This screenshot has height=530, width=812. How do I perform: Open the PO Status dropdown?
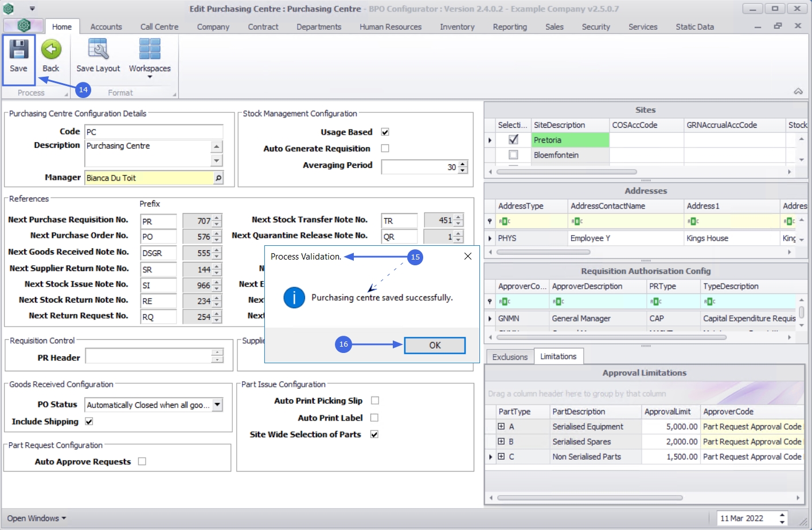coord(217,405)
